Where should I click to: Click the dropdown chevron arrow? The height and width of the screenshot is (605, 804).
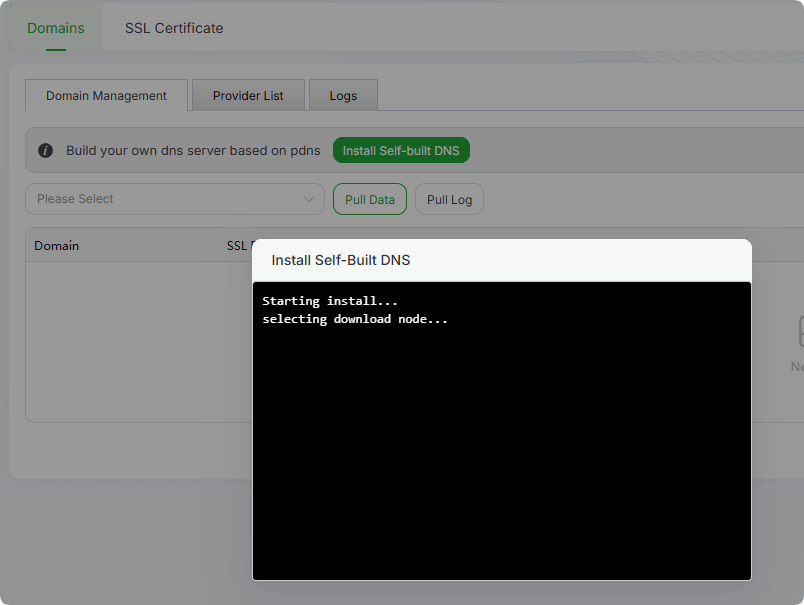309,199
